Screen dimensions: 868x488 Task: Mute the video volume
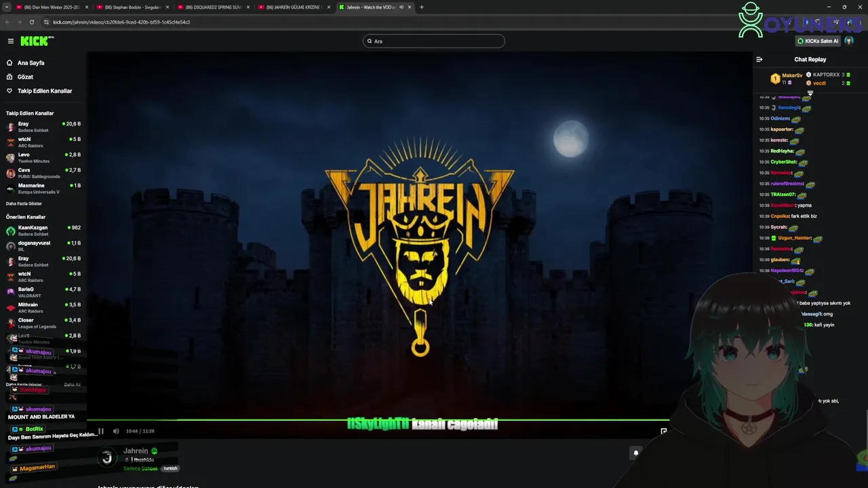coord(116,431)
